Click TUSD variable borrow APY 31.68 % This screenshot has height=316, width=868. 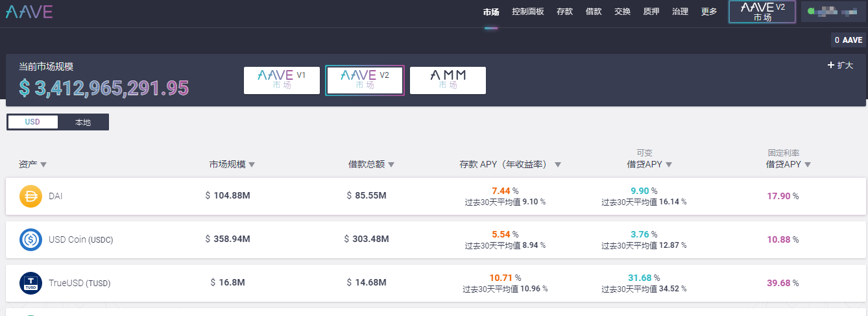[644, 278]
